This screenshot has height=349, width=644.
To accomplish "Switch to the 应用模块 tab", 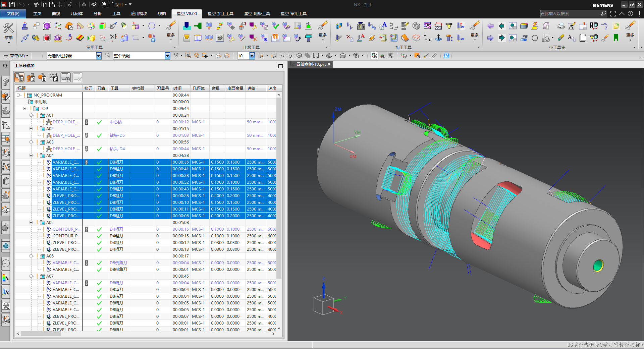I will pos(139,14).
